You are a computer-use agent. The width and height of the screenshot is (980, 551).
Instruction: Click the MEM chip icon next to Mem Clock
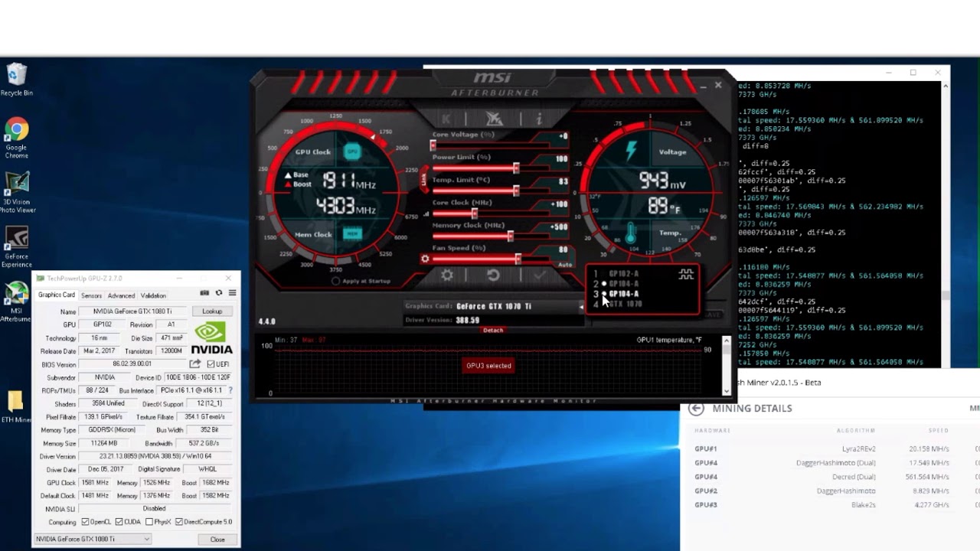[351, 234]
